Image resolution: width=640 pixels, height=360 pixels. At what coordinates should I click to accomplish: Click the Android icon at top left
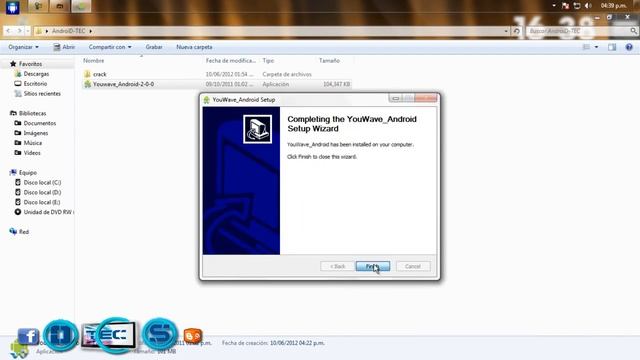point(13,7)
